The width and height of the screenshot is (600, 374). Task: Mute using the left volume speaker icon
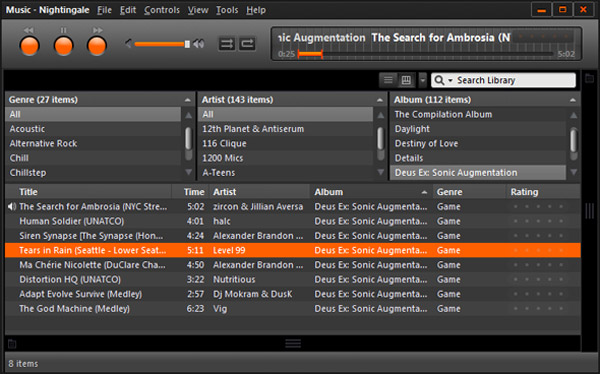click(x=129, y=44)
